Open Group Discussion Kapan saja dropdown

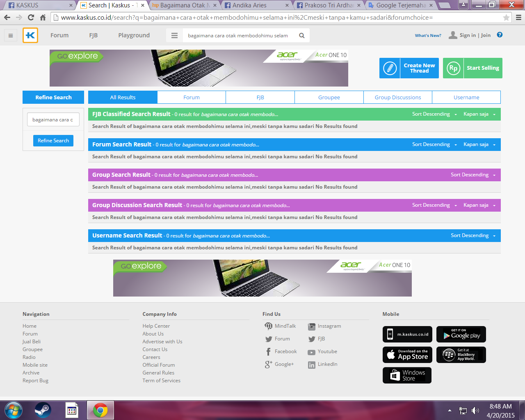pos(479,205)
